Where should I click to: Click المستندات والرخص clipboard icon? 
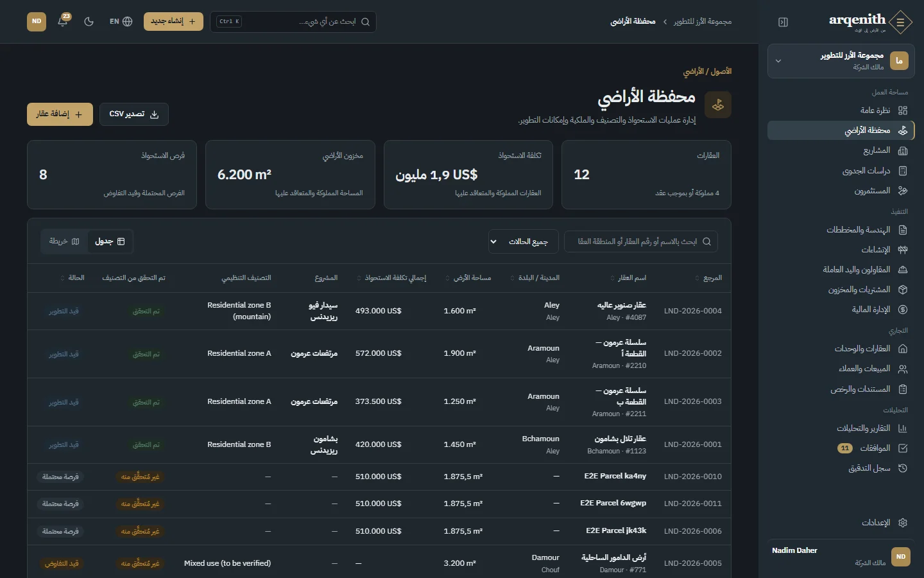pos(903,389)
